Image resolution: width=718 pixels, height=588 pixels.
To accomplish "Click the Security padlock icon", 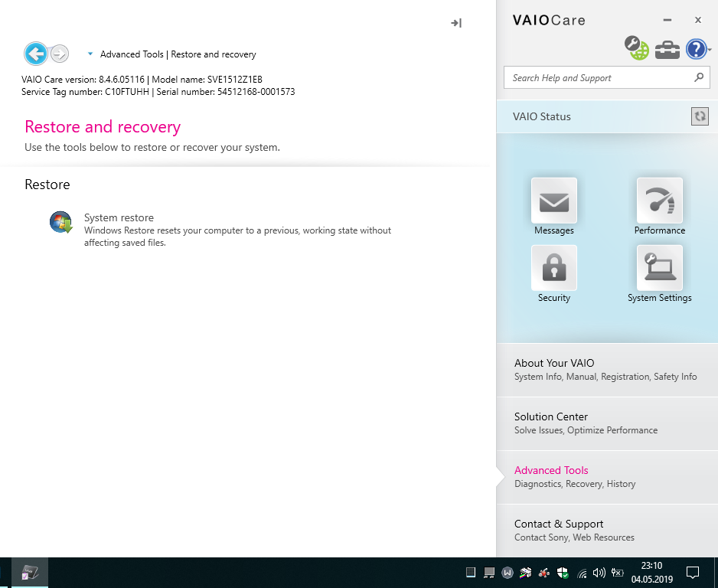I will (554, 268).
